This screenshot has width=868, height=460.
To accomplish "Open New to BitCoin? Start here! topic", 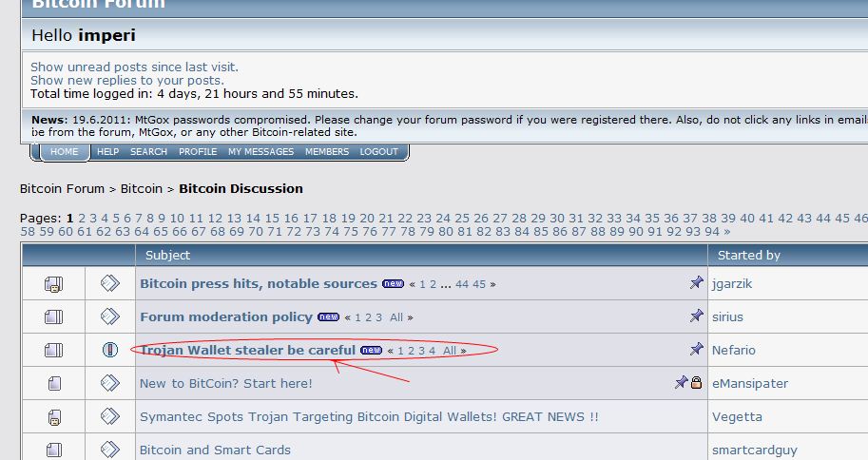I will 226,384.
